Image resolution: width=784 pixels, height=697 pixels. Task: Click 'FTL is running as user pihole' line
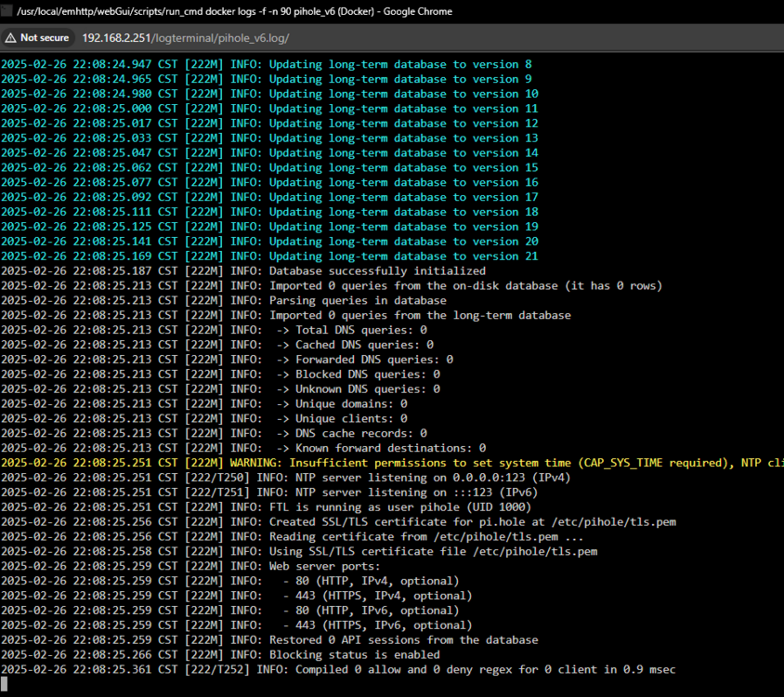(267, 507)
